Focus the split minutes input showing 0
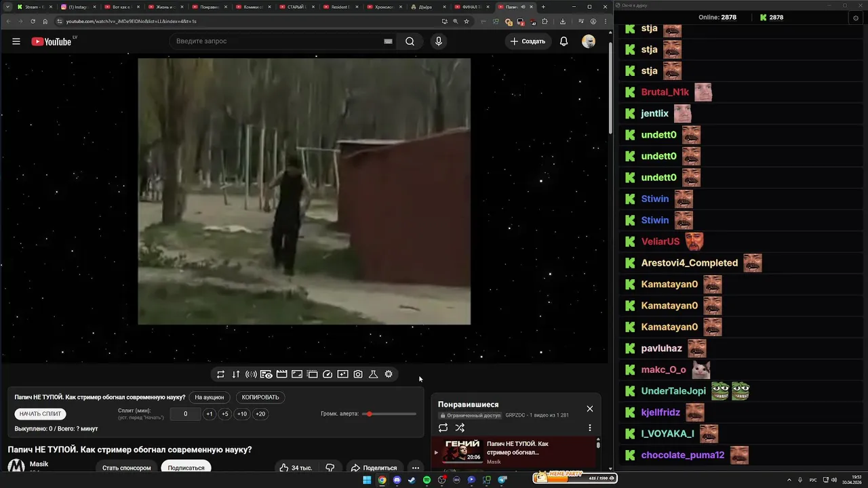Viewport: 868px width, 488px height. coord(186,414)
